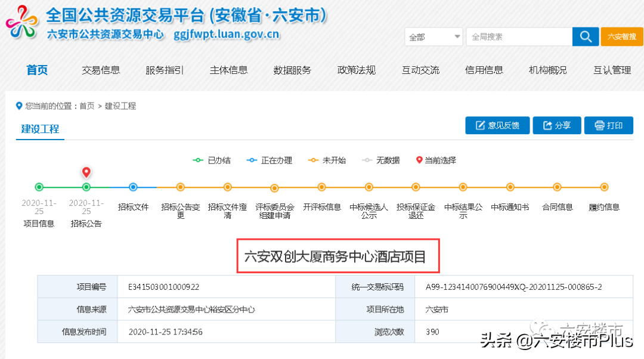644x359 pixels.
Task: Click the 首页 breadcrumb link
Action: 86,106
